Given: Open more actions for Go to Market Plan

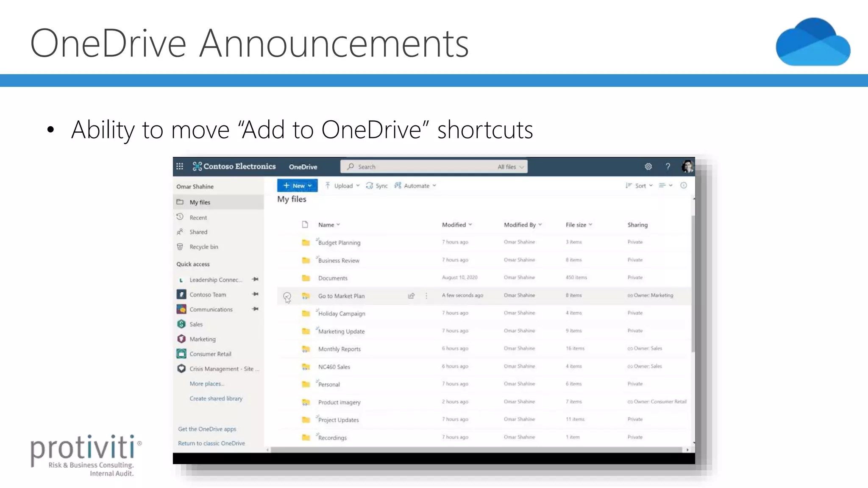Looking at the screenshot, I should tap(426, 296).
